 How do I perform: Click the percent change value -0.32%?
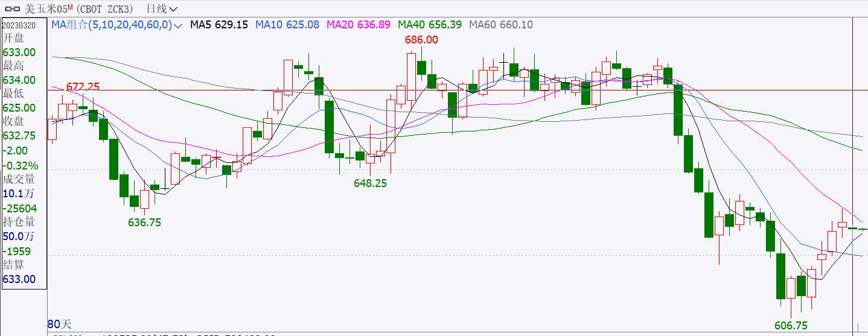(21, 165)
